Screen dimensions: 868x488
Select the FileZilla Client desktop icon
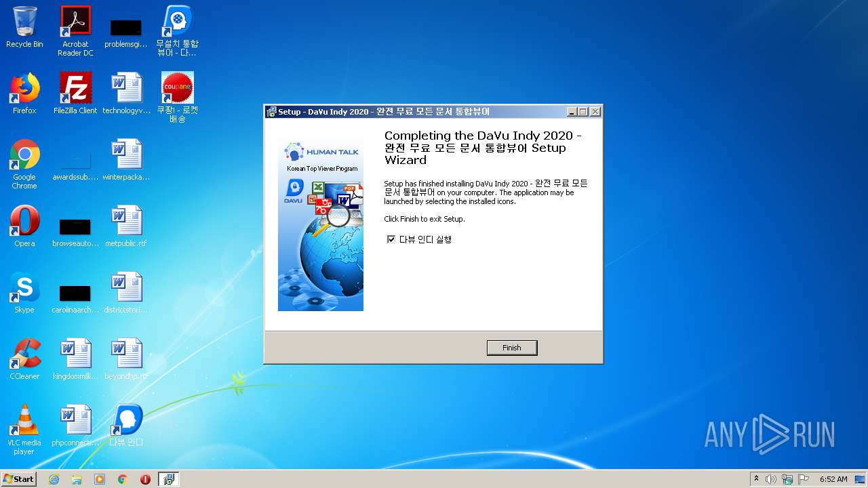pyautogui.click(x=75, y=94)
